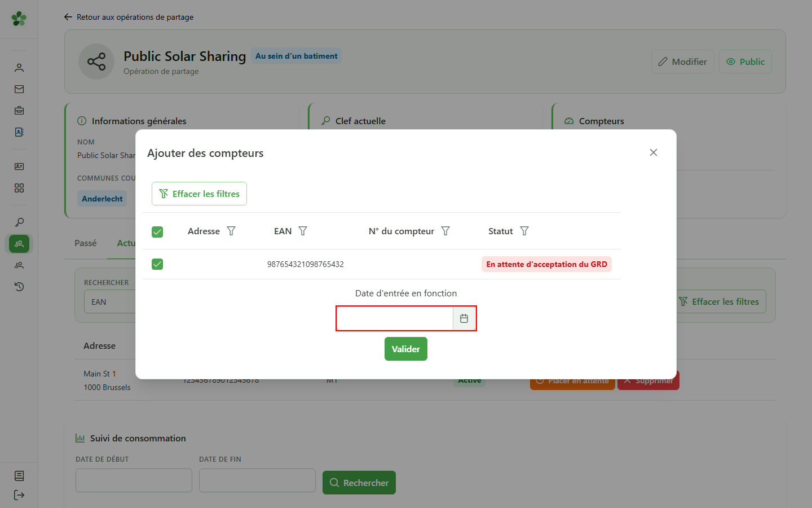Filter the Adresse column
The image size is (812, 508).
tap(231, 231)
